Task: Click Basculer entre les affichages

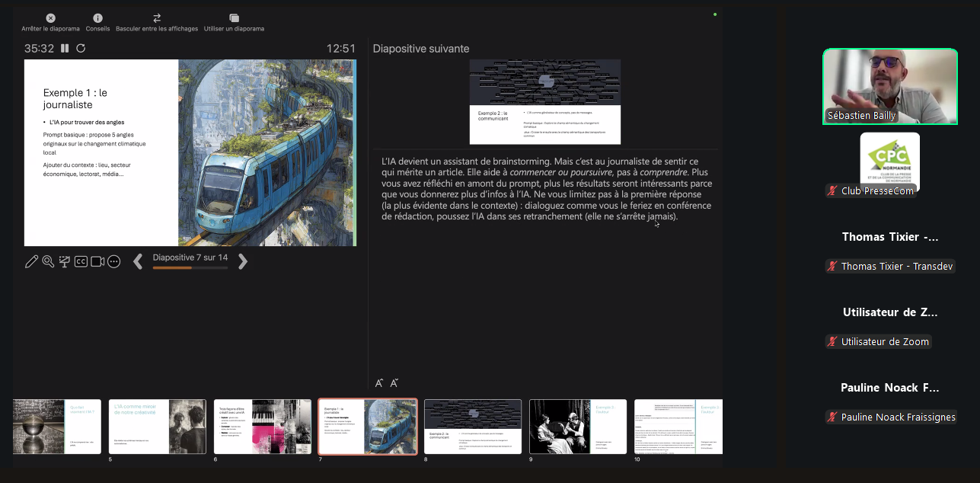Action: (x=157, y=22)
